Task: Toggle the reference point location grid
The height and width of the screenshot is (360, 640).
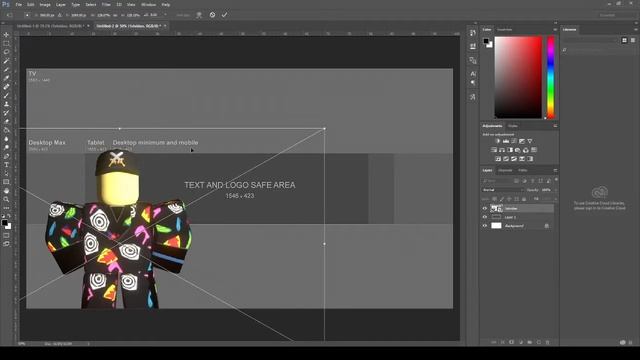Action: (27, 15)
